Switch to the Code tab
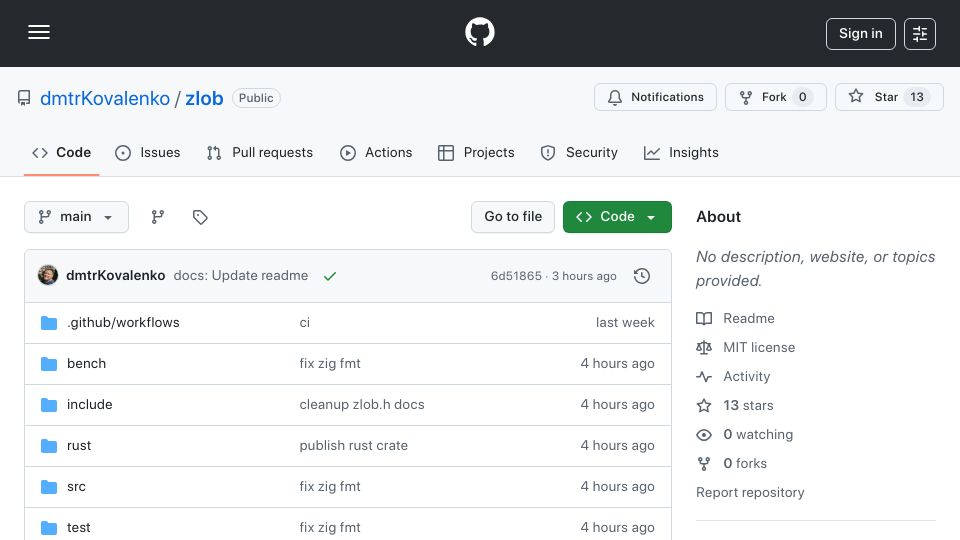Image resolution: width=960 pixels, height=540 pixels. click(61, 152)
